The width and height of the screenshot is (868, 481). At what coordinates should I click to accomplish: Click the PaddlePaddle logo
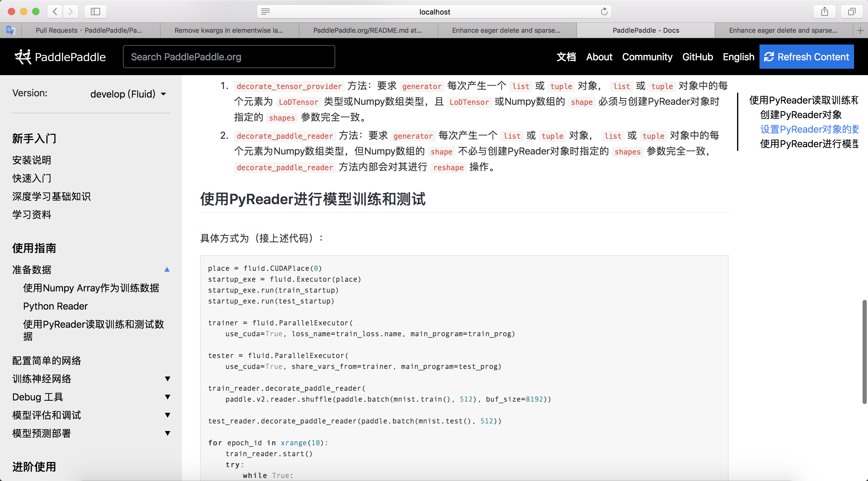tap(60, 57)
